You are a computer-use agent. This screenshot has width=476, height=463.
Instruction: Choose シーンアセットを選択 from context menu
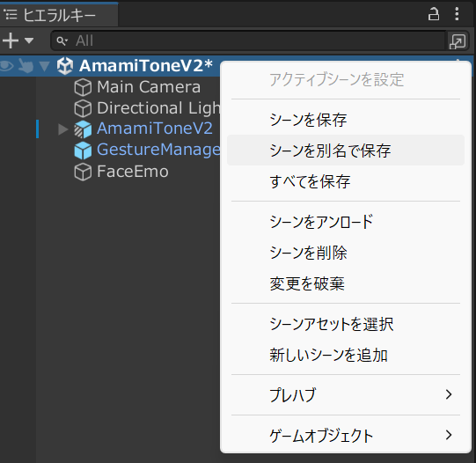pos(346,324)
